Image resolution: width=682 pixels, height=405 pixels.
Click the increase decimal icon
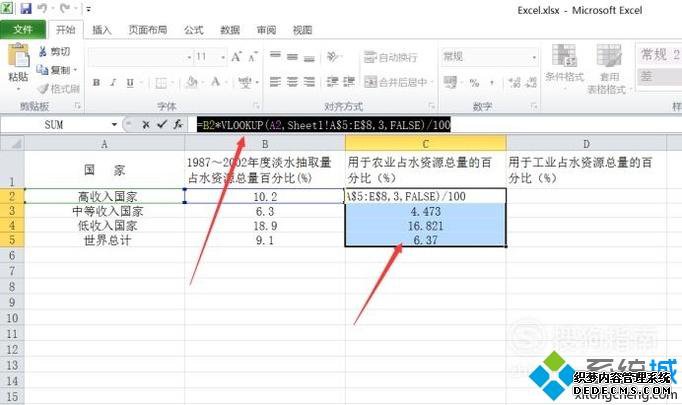[x=515, y=82]
